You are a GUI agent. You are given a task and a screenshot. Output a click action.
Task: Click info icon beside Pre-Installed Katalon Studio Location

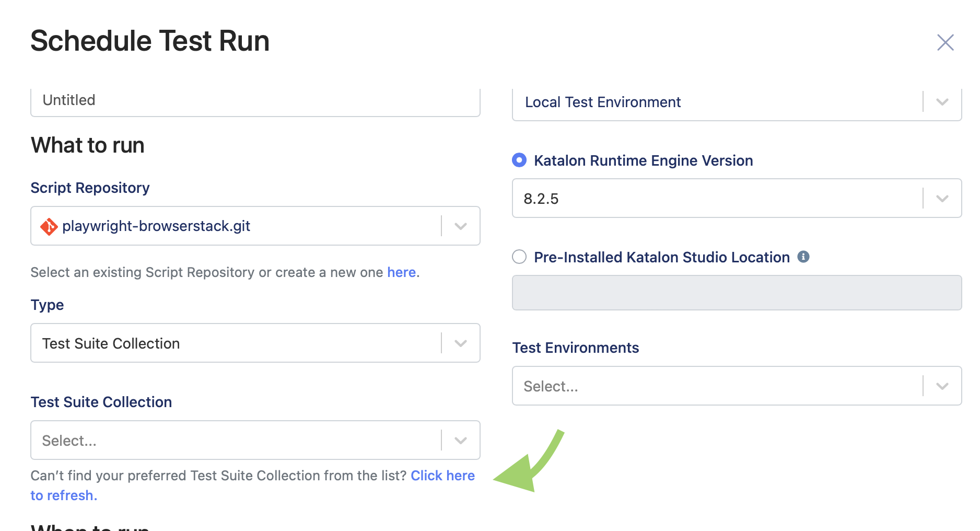click(x=803, y=257)
